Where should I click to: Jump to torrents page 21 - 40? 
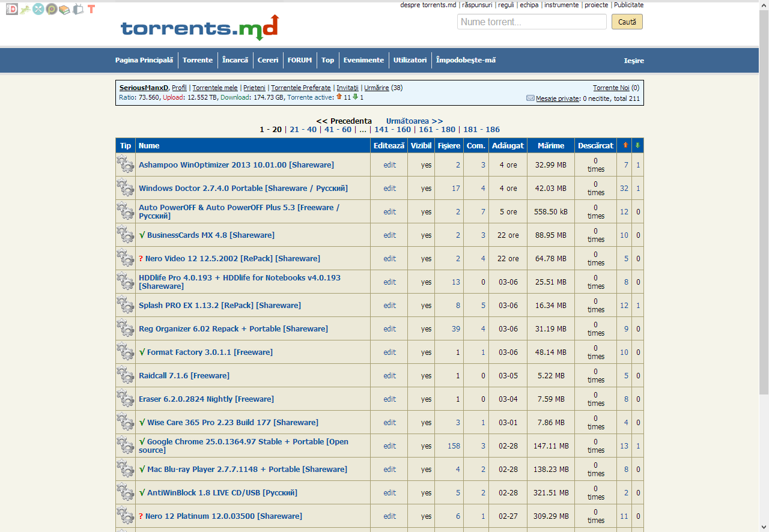point(303,129)
